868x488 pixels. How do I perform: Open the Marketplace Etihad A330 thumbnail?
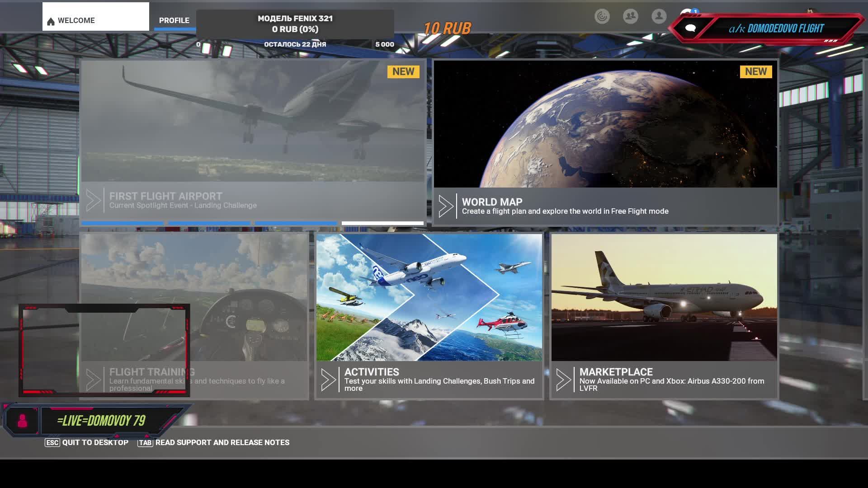coord(664,297)
